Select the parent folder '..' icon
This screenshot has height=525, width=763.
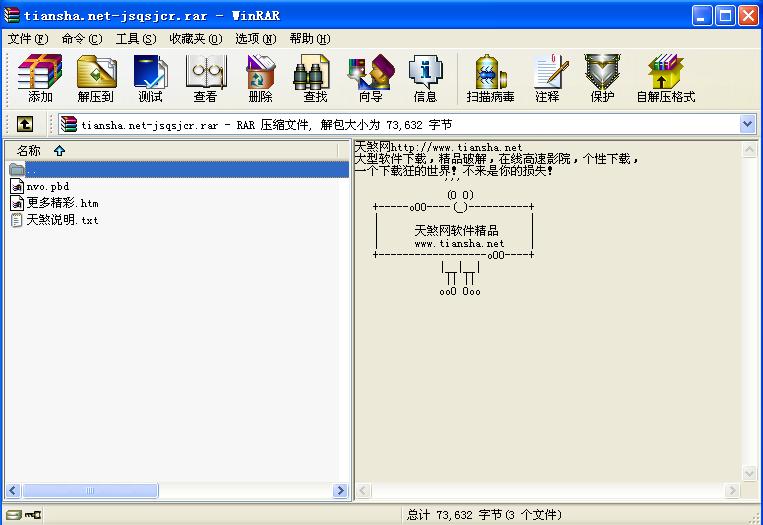coord(17,169)
